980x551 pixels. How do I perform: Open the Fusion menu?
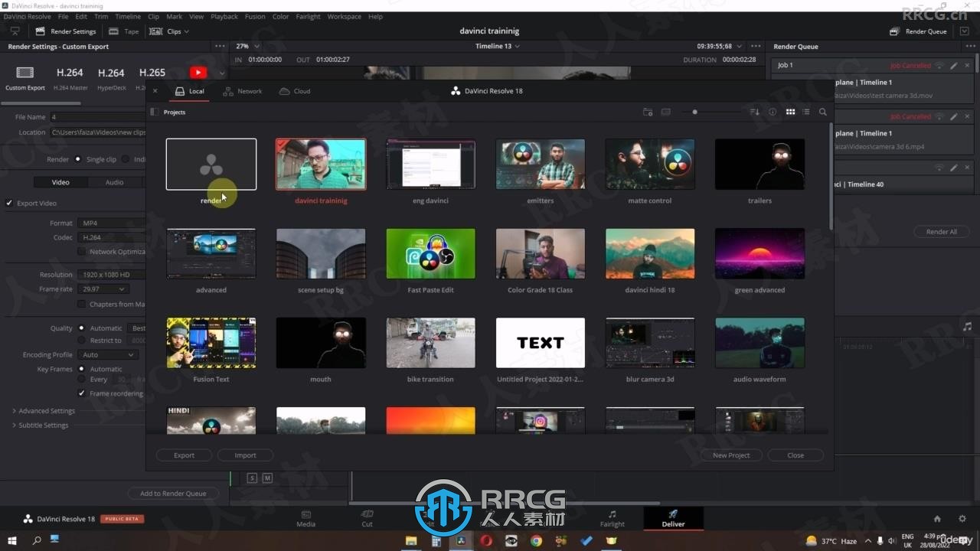(255, 16)
